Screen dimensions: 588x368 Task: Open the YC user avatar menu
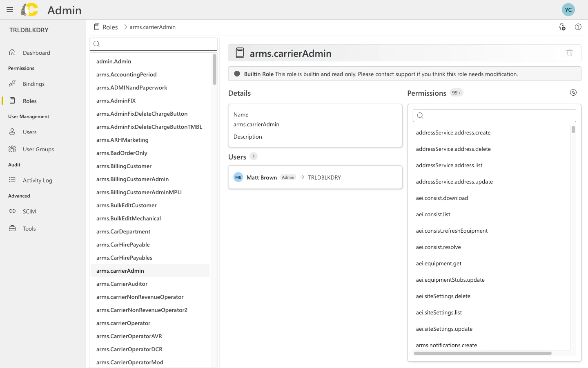coord(568,9)
